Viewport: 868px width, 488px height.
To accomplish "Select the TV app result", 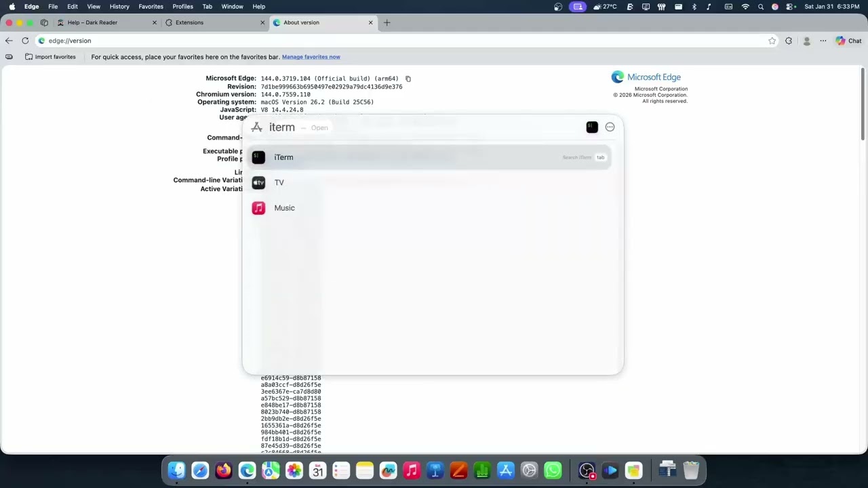I will tap(429, 182).
